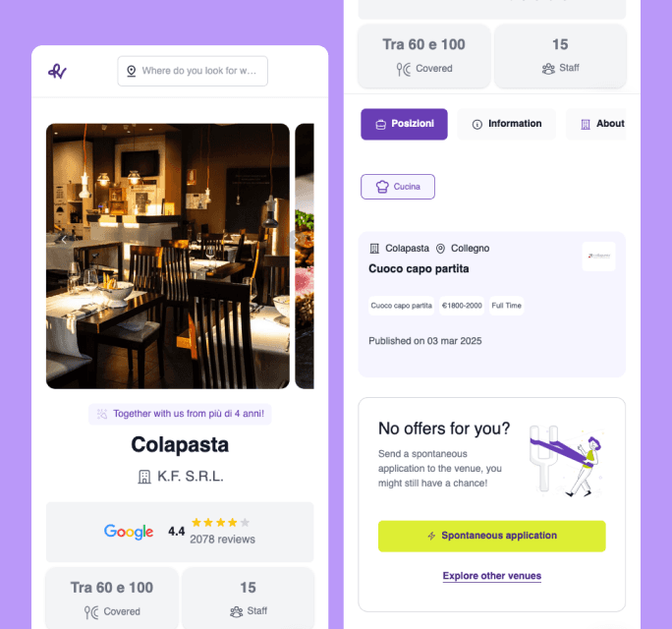Open the Google reviews rating card
This screenshot has width=672, height=629.
tap(180, 532)
